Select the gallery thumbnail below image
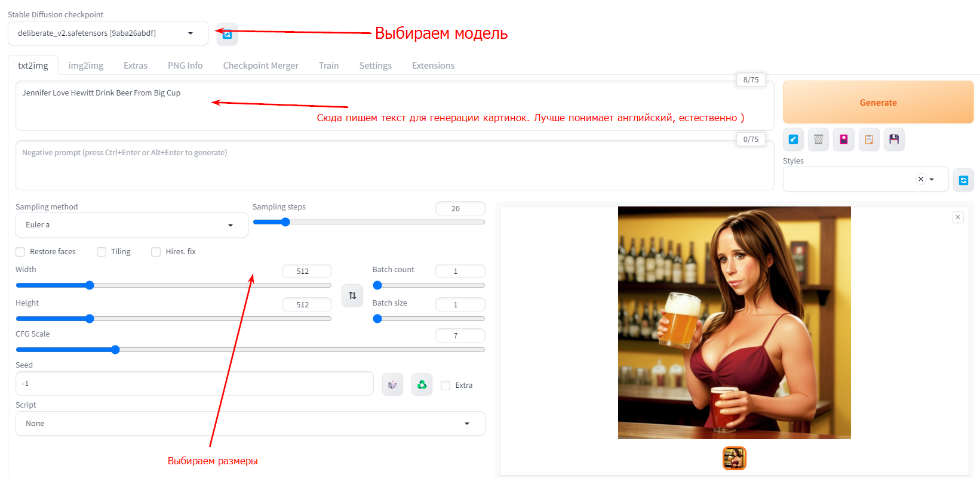 tap(735, 458)
